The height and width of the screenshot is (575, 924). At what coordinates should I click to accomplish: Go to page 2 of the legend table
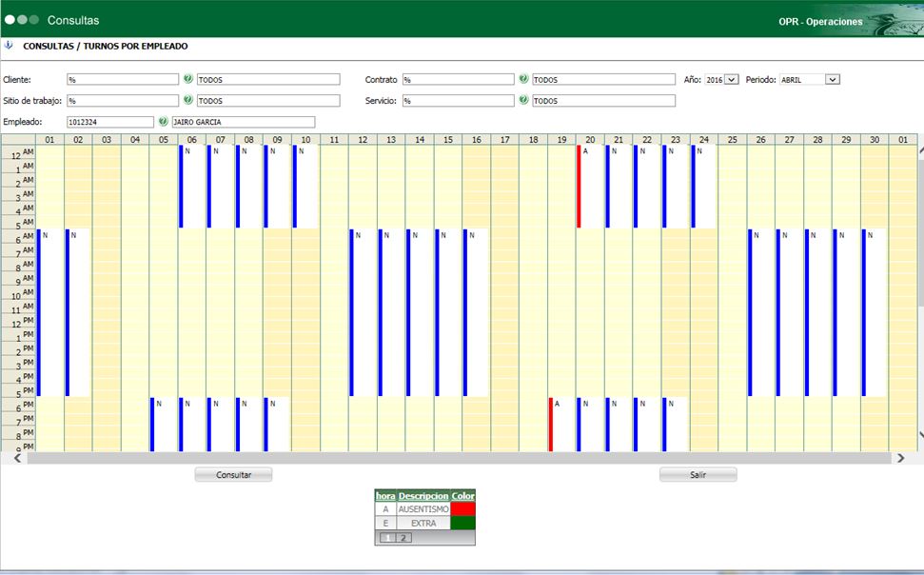click(403, 538)
